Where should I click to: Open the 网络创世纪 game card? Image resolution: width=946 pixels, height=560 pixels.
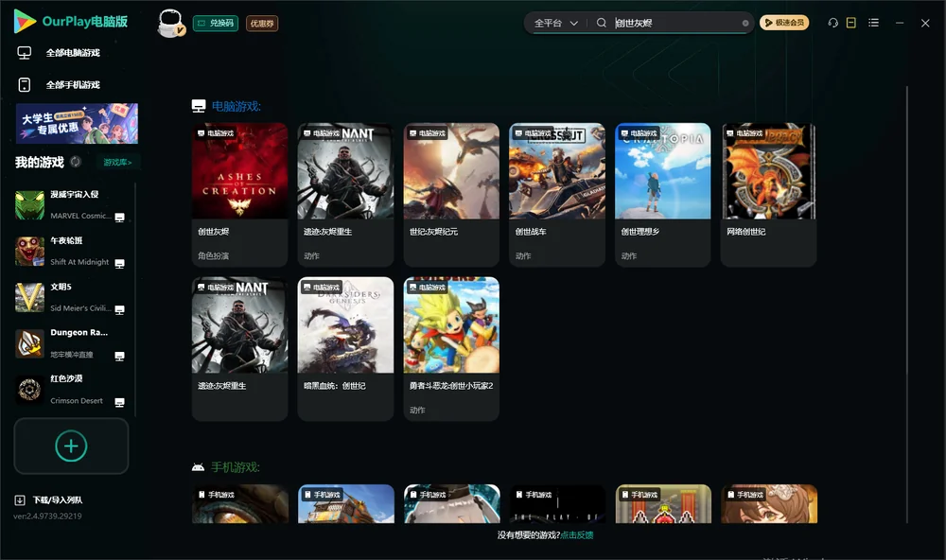(768, 194)
